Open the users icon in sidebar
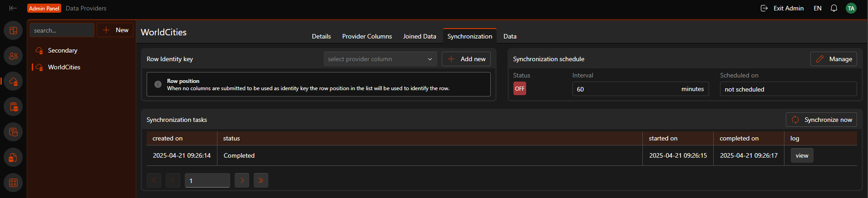This screenshot has width=868, height=198. coord(13,56)
